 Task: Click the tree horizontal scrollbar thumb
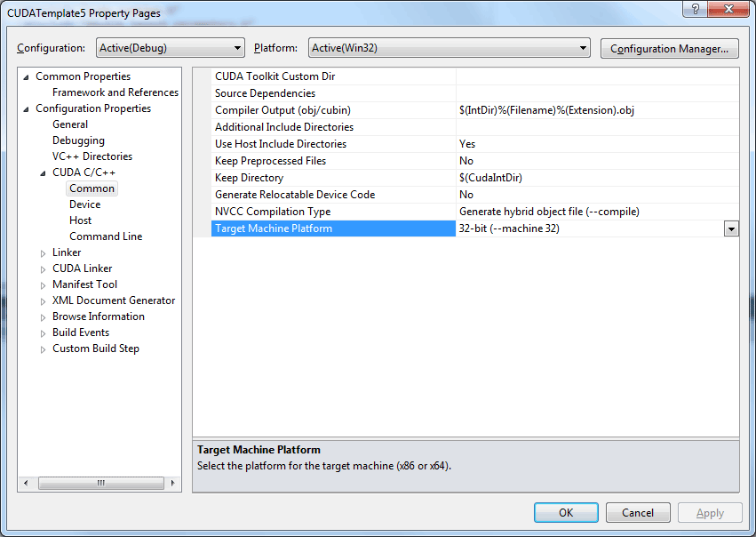pos(100,483)
